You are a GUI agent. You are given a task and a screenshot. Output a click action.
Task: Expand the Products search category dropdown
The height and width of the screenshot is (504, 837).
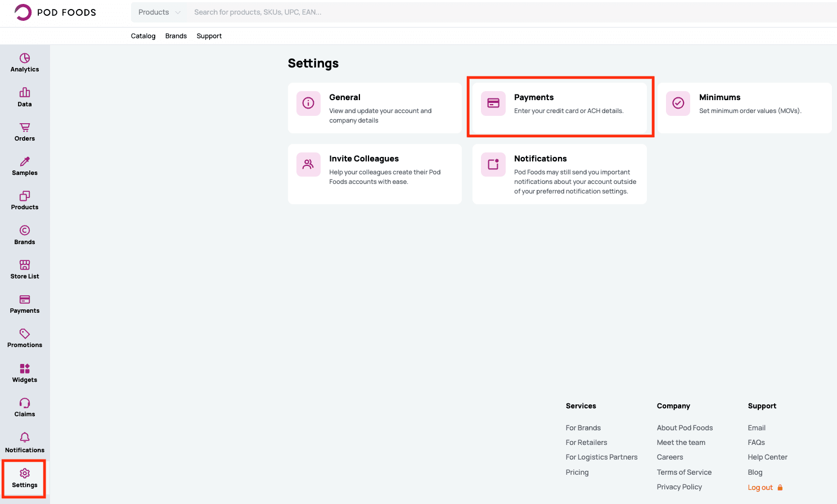point(159,12)
